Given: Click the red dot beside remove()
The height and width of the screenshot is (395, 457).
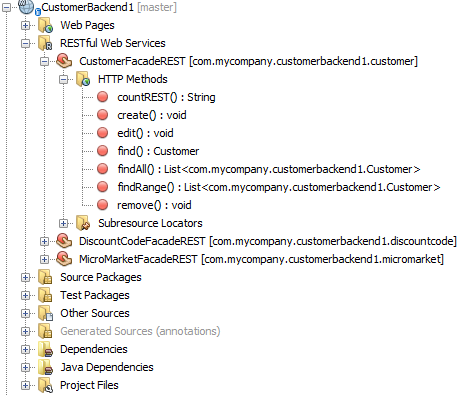Looking at the screenshot, I should point(102,205).
